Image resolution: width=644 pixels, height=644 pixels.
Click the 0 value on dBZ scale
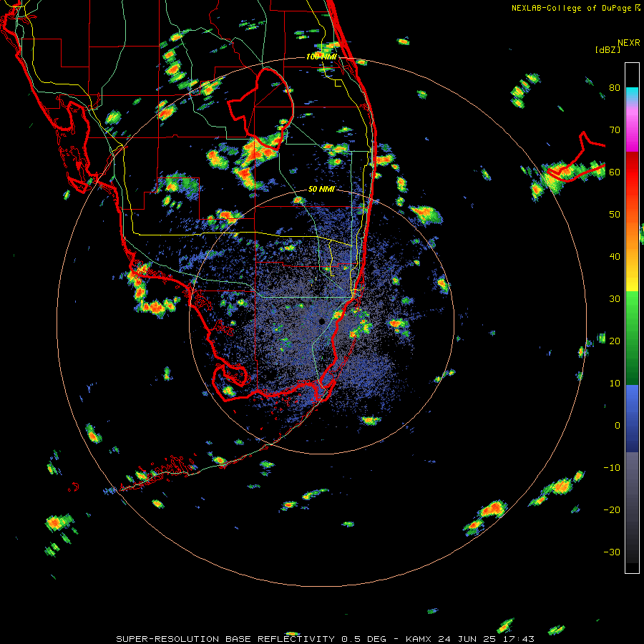618,426
